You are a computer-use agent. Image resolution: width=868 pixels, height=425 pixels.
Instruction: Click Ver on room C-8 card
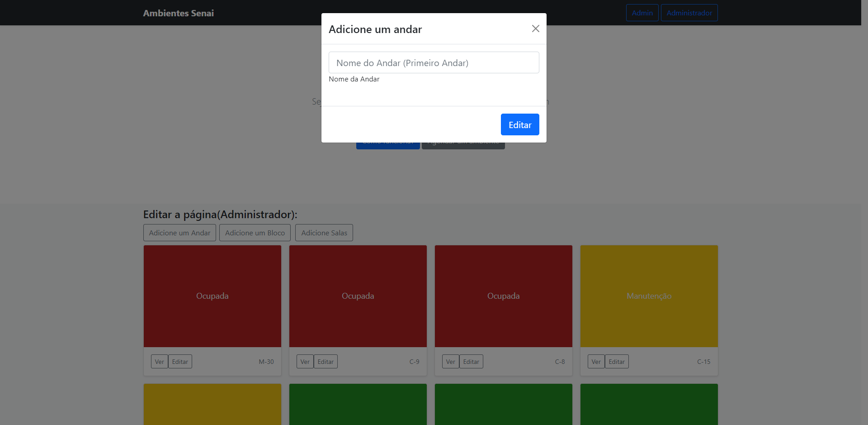point(450,362)
